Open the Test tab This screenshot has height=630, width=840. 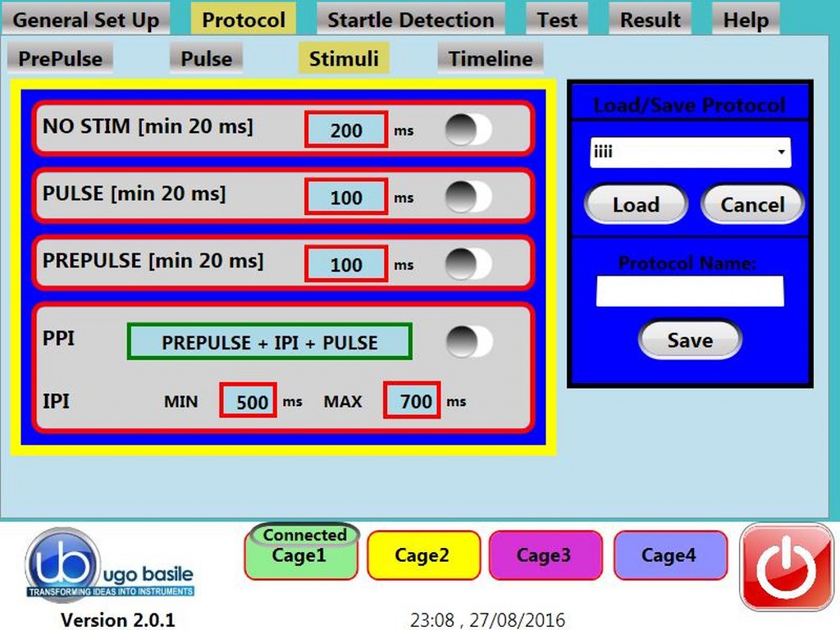557,20
